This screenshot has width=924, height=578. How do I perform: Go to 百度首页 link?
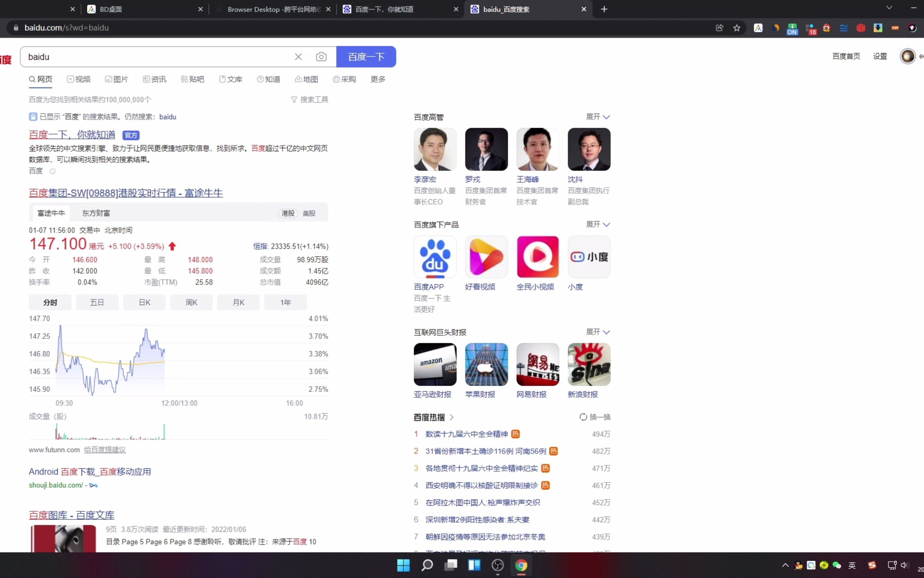coord(846,56)
